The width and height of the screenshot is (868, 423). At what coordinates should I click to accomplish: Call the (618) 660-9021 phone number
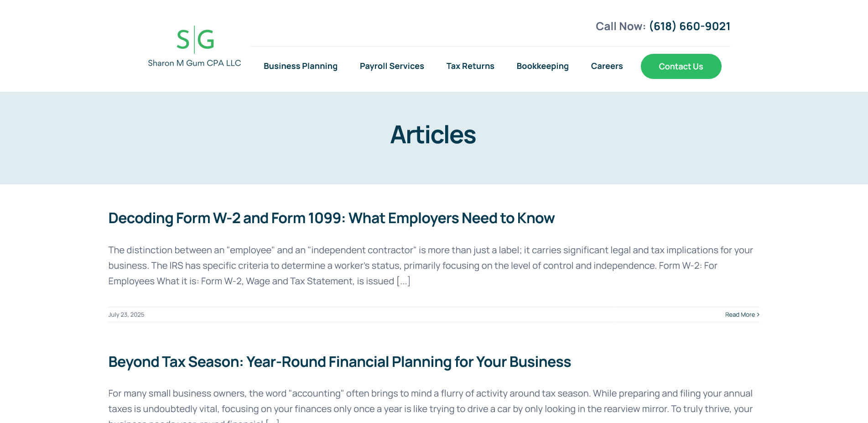(x=690, y=26)
